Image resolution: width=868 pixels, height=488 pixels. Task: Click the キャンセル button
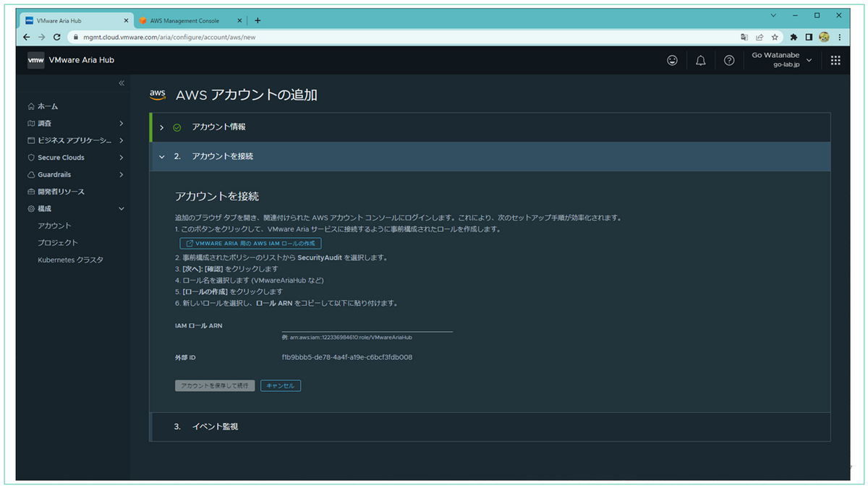coord(281,386)
